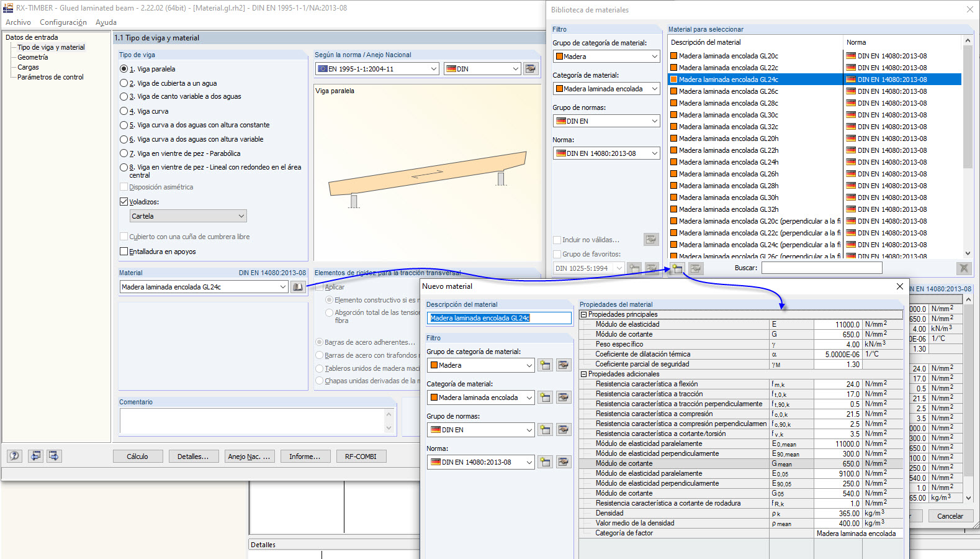This screenshot has width=980, height=559.
Task: Click the scroll down arrow of material list
Action: (967, 253)
